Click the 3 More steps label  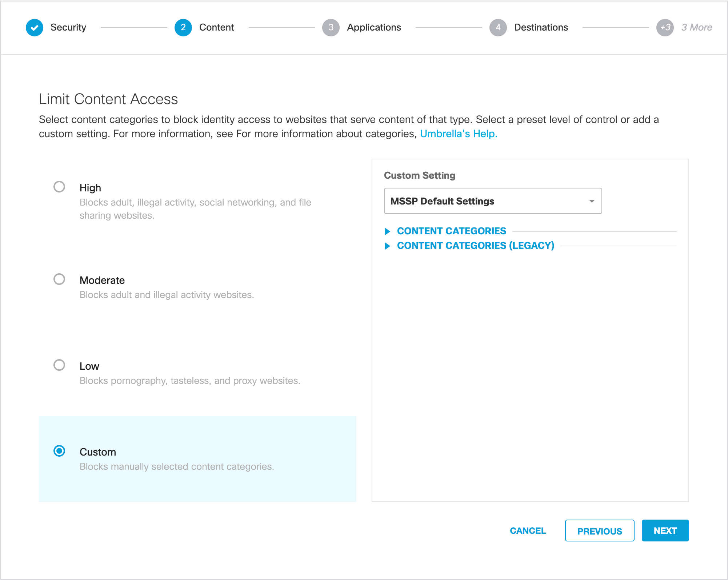[696, 28]
